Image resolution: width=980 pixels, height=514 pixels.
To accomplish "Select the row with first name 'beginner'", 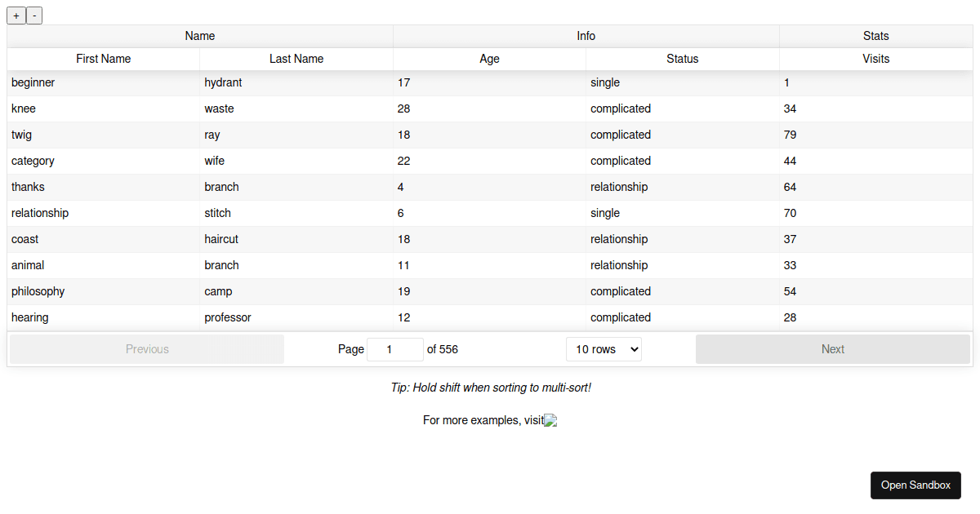I will point(33,82).
